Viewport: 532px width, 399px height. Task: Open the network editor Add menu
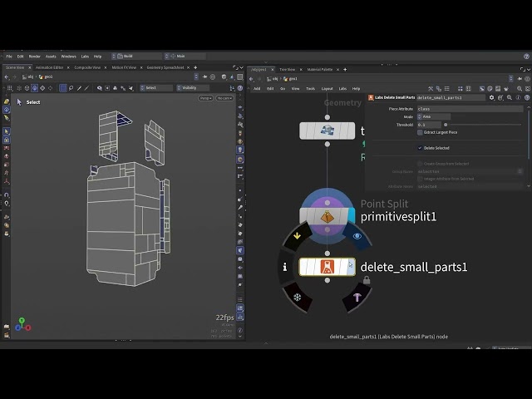[257, 89]
